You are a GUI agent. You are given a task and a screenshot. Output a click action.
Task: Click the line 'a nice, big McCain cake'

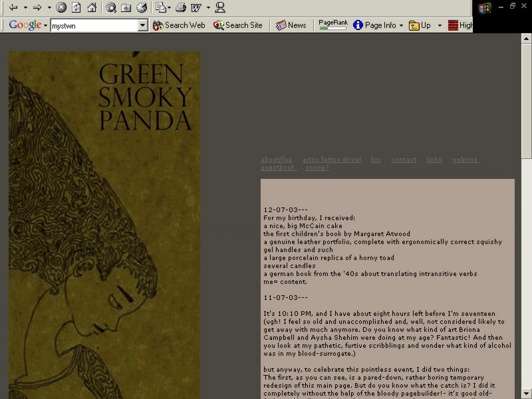[x=303, y=225]
